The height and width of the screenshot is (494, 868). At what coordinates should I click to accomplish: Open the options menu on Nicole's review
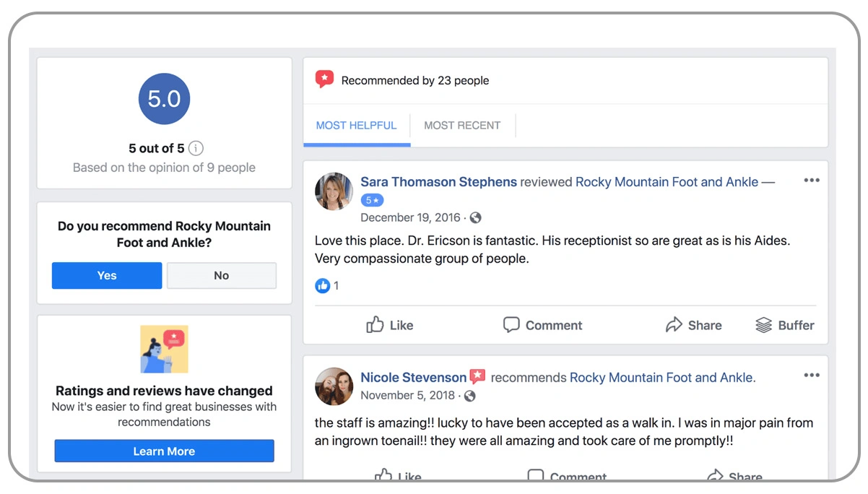[811, 375]
